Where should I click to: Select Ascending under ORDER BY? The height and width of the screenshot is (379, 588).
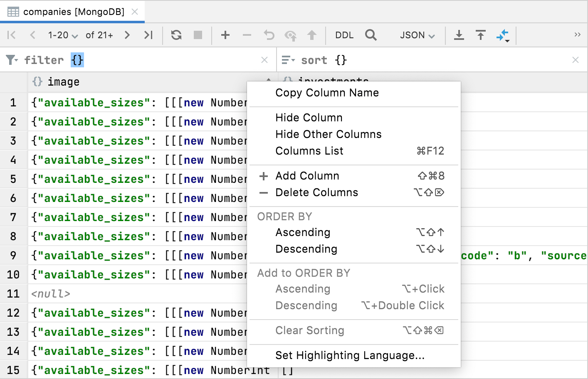click(303, 232)
